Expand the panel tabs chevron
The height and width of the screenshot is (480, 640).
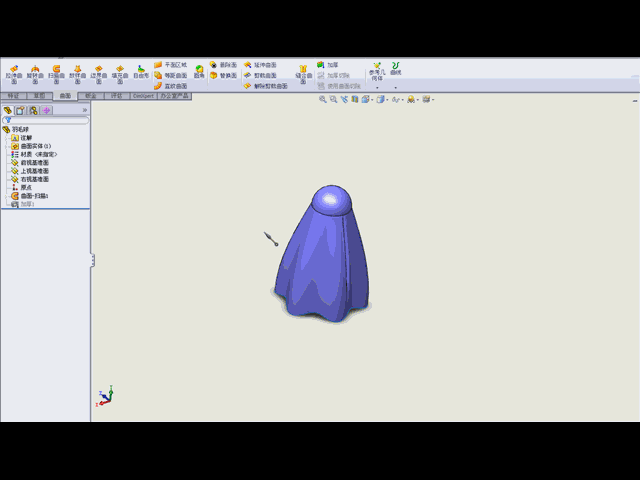(x=85, y=110)
